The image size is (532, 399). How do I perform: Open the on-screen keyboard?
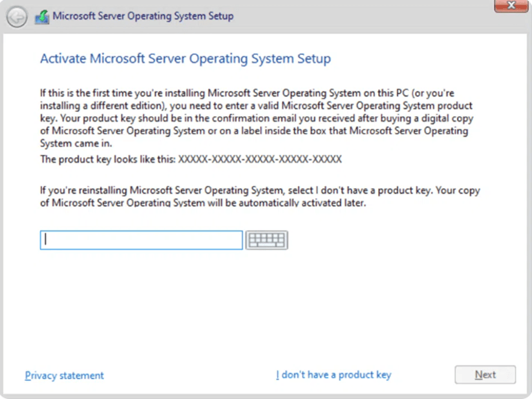coord(266,240)
